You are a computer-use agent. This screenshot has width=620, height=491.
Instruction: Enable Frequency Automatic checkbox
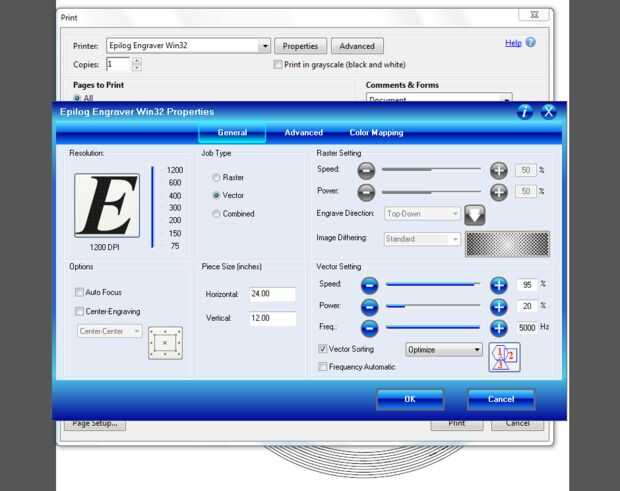click(323, 367)
